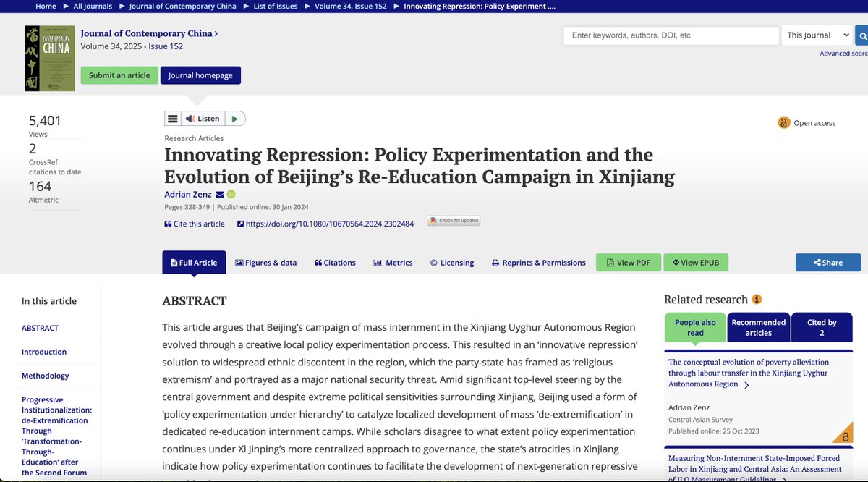This screenshot has width=868, height=482.
Task: Open the article DOI link
Action: pyautogui.click(x=325, y=224)
